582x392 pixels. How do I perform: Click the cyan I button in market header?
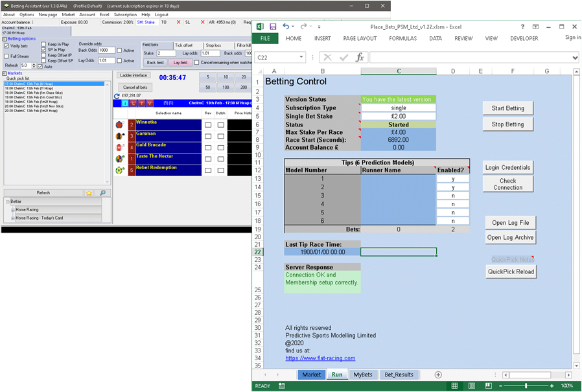click(124, 103)
